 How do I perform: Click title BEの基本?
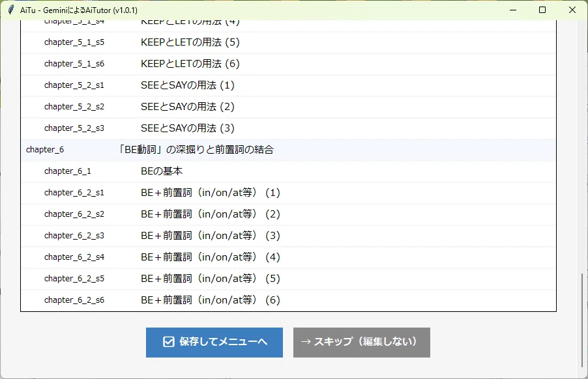tap(162, 171)
